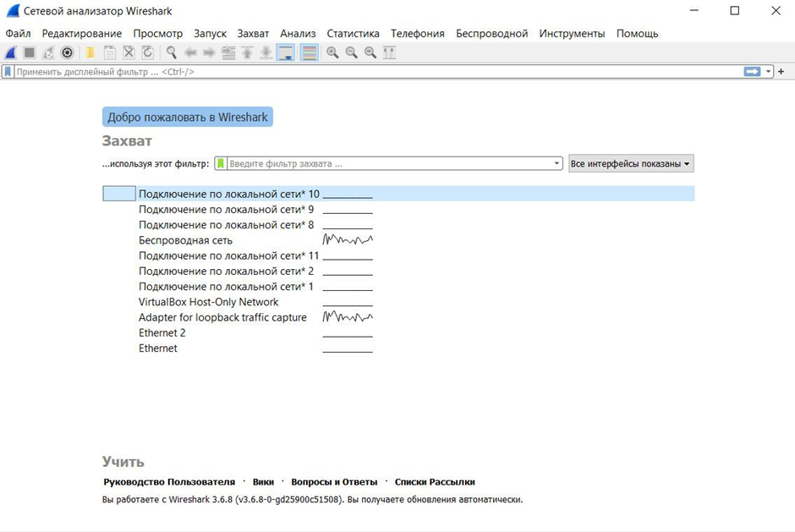Viewport: 795px width, 532px height.
Task: Click the go to last packet arrow icon
Action: (265, 52)
